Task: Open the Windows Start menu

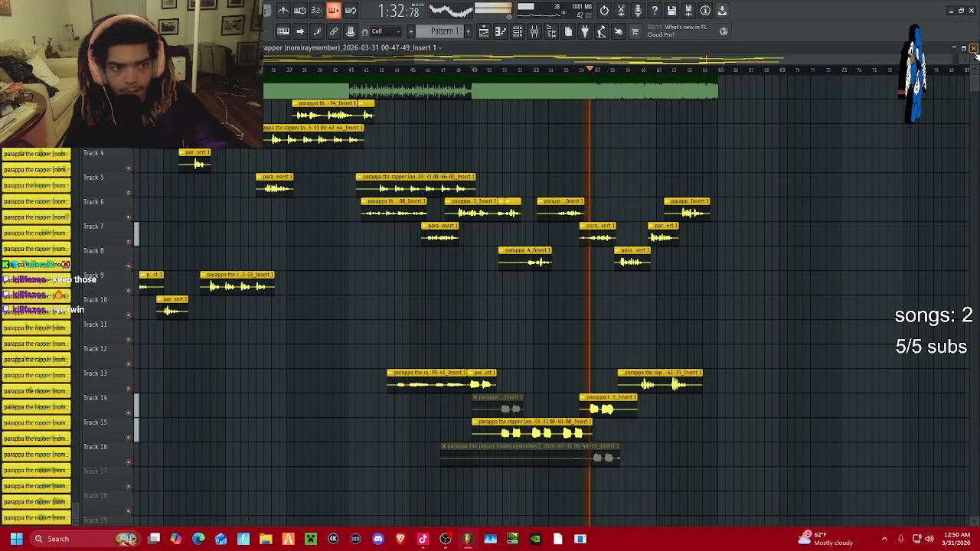Action: 16,539
